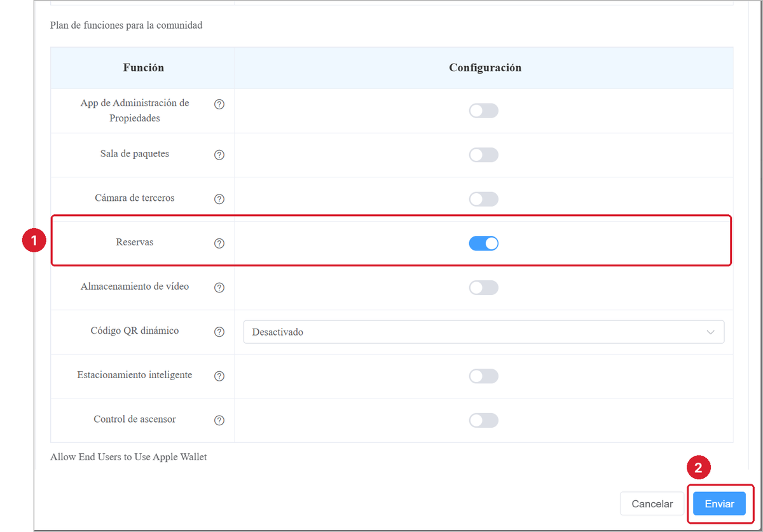Viewport: 763px width, 532px height.
Task: Disable the Reservas toggle switch
Action: [483, 243]
